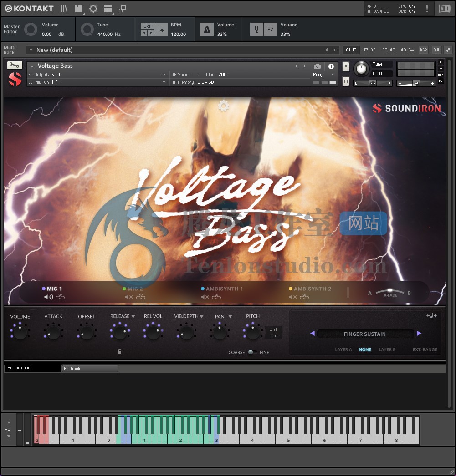Click the instrument pan L/R slider

tap(373, 83)
